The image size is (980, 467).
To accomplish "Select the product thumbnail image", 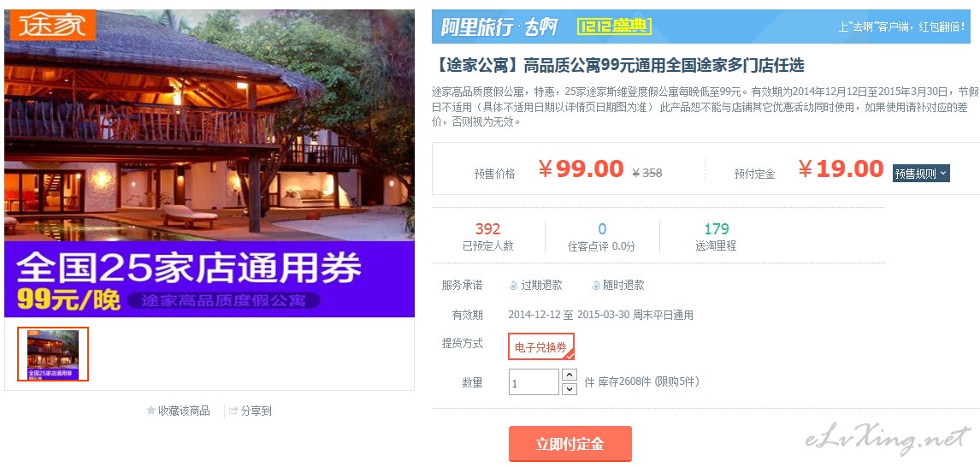I will (53, 354).
